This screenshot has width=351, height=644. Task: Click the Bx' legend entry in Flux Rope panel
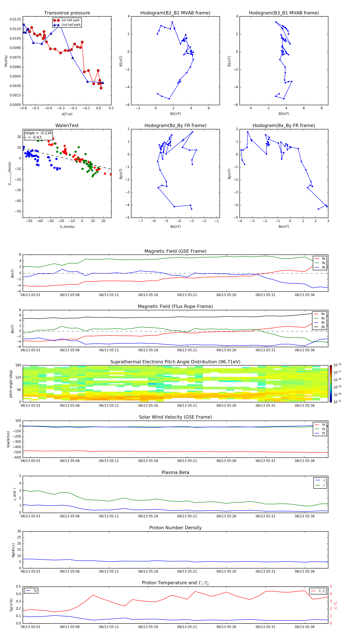coord(320,314)
